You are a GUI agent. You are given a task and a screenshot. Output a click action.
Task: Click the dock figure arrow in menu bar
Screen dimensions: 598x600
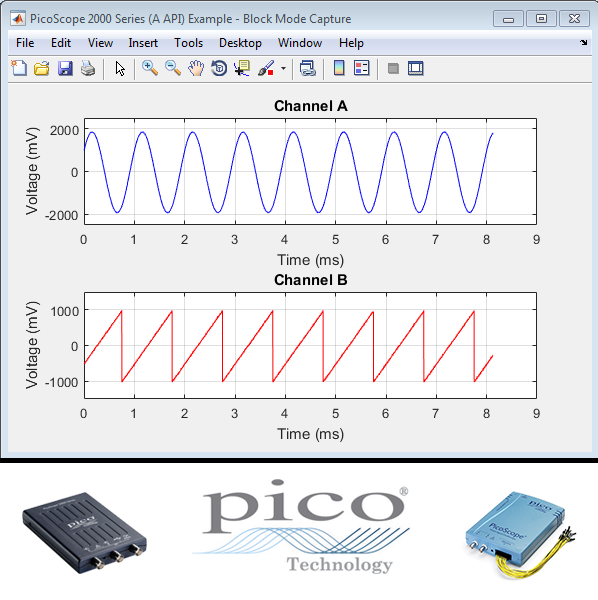(x=583, y=42)
